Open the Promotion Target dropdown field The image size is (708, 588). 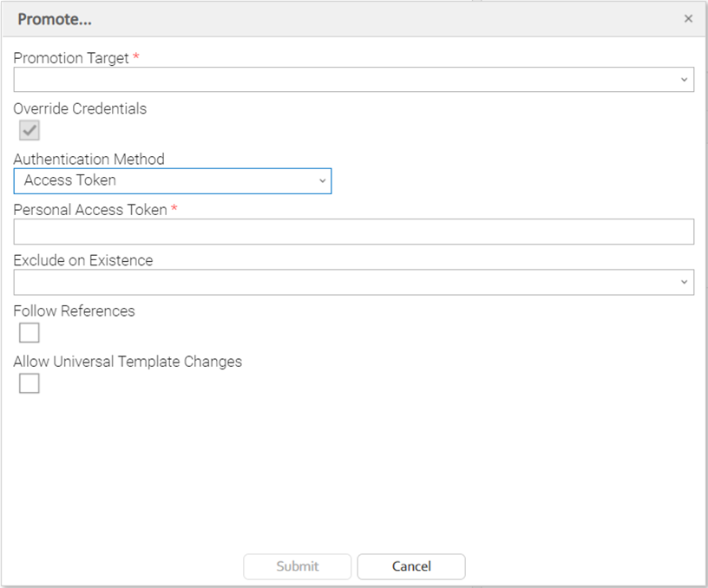pos(347,80)
